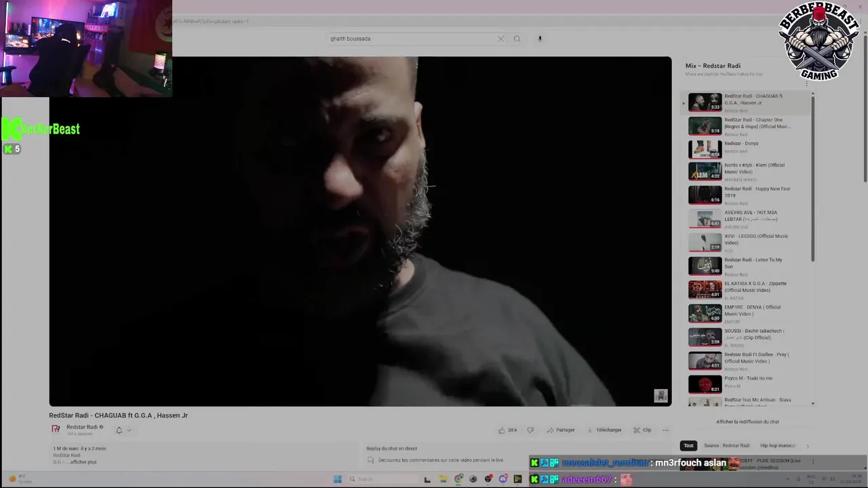Play RedStar Radi - CHAGUAB in the mix
868x488 pixels.
point(747,102)
